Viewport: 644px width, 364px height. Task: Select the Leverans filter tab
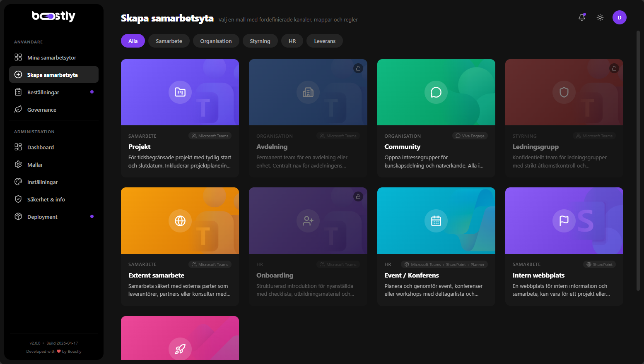point(325,41)
